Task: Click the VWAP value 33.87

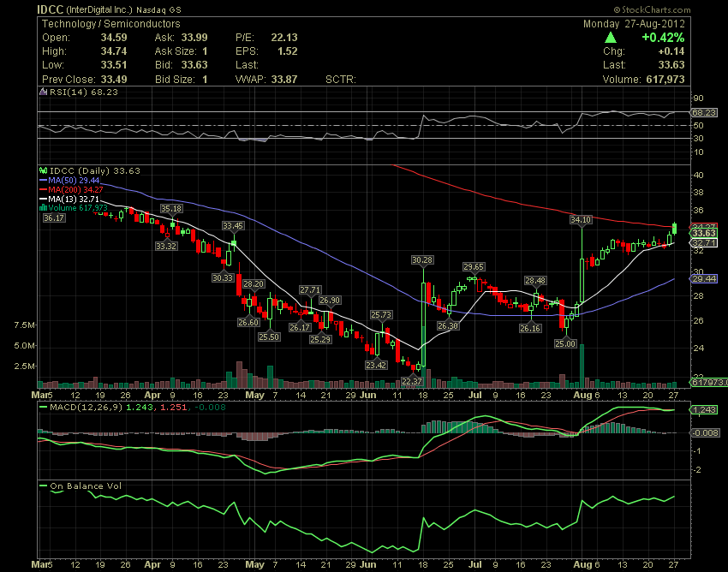Action: [284, 79]
